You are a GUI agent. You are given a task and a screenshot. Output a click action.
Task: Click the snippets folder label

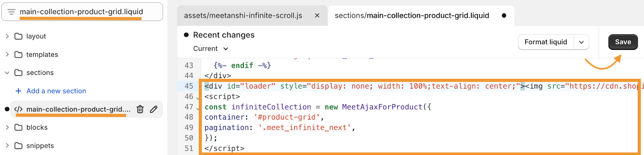(x=40, y=146)
